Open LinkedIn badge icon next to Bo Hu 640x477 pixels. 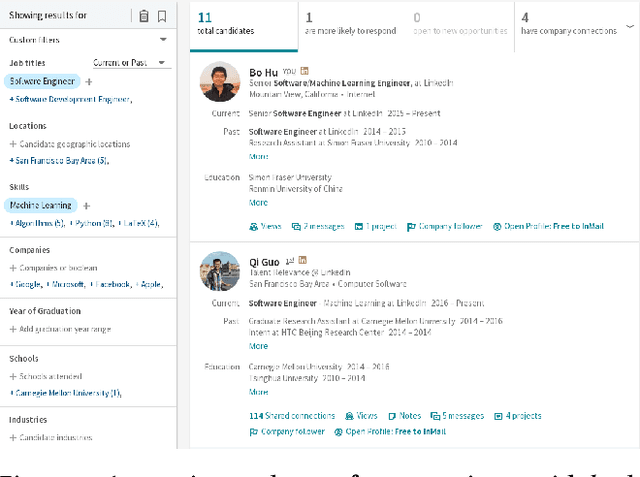[303, 73]
